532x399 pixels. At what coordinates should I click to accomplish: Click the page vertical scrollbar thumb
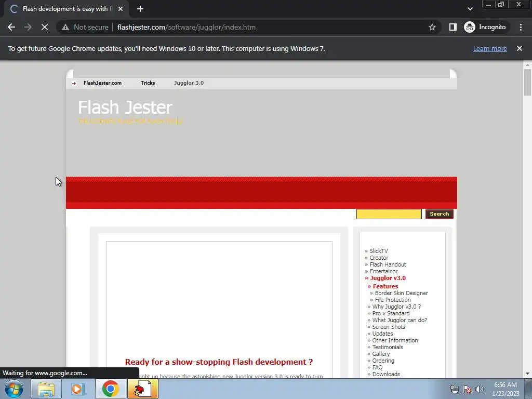527,82
